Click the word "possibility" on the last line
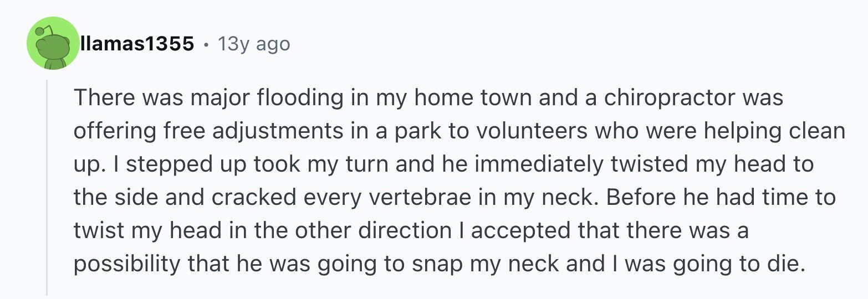This screenshot has height=299, width=868. pos(124,265)
